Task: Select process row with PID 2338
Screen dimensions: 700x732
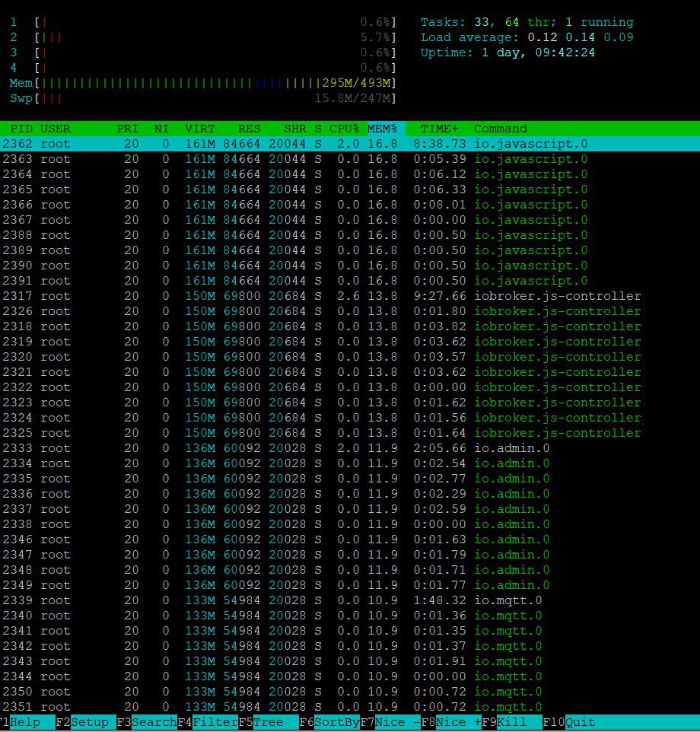Action: (350, 524)
